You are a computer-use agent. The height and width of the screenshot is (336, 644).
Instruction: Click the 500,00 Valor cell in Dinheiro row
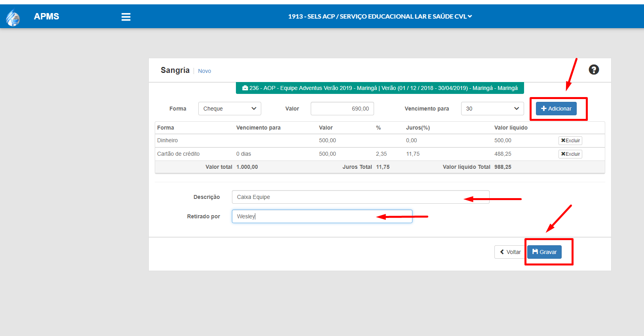(327, 140)
